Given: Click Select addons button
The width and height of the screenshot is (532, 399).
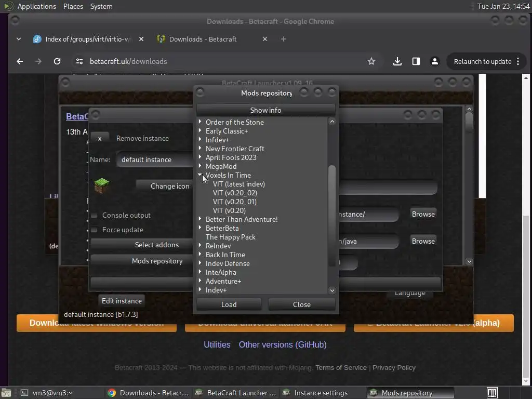Looking at the screenshot, I should click(x=141, y=245).
